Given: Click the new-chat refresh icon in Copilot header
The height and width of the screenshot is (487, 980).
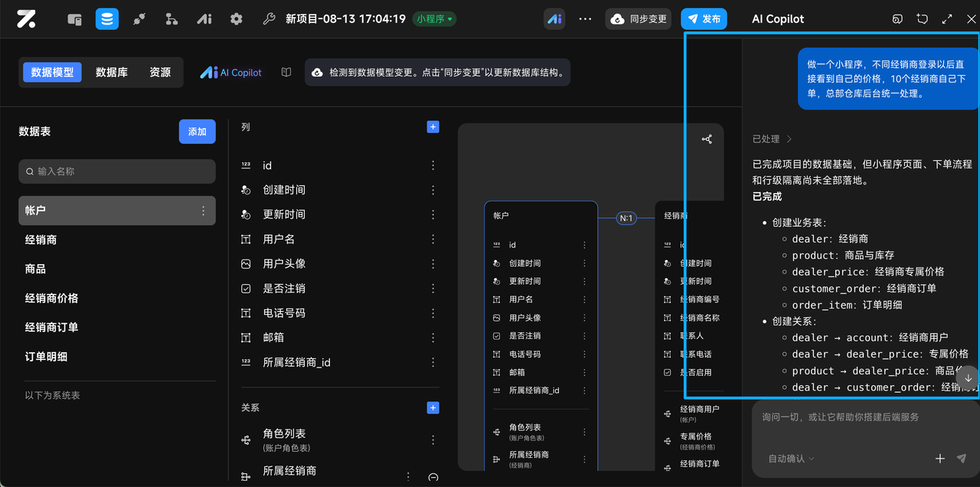Looking at the screenshot, I should (x=923, y=19).
